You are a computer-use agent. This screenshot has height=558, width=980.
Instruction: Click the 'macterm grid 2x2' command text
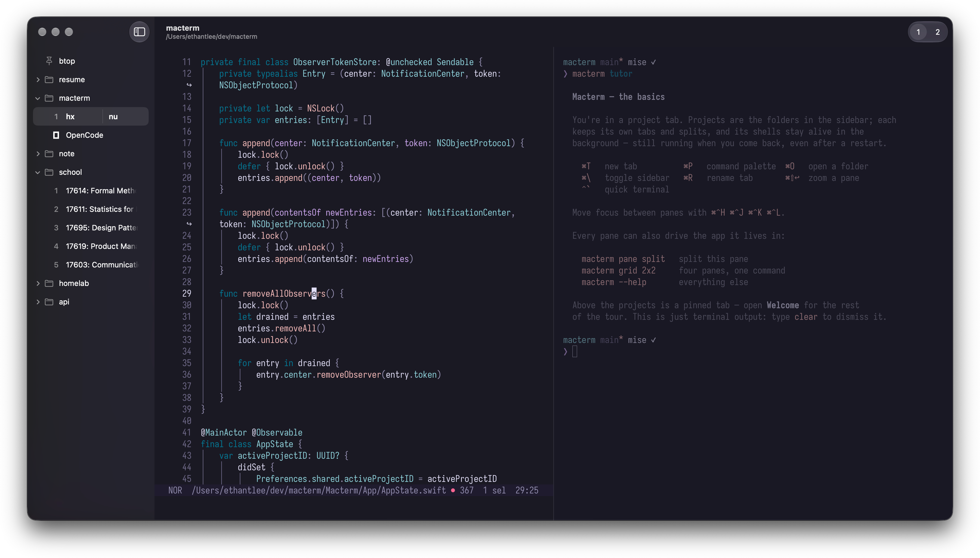pyautogui.click(x=618, y=271)
